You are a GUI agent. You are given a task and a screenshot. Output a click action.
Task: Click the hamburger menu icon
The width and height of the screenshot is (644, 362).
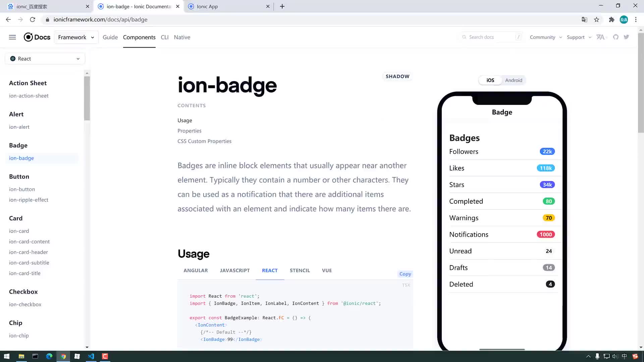point(12,37)
